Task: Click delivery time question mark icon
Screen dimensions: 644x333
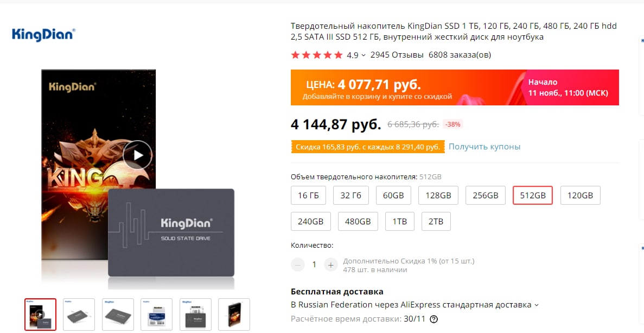Action: click(433, 319)
